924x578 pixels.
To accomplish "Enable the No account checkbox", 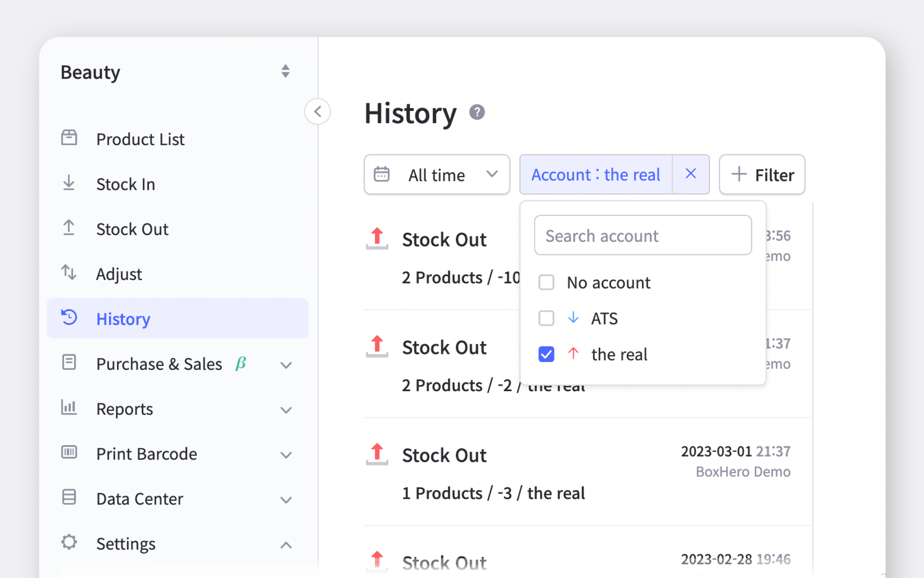I will point(546,282).
